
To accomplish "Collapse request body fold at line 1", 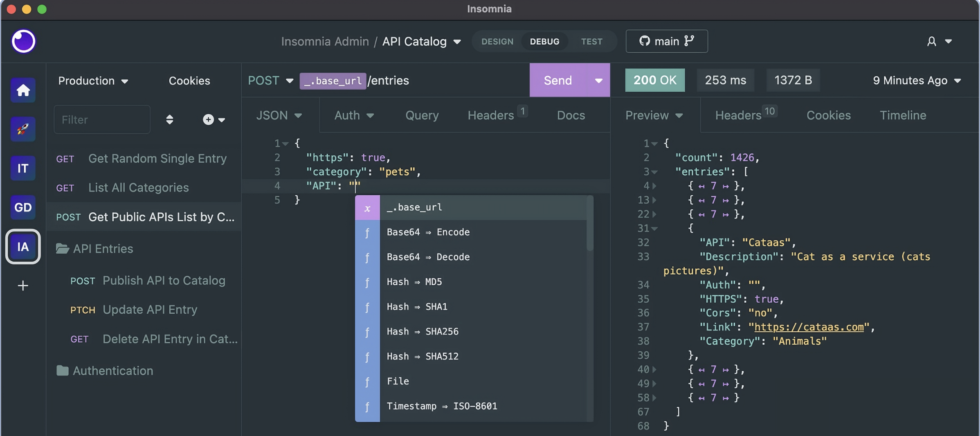I will tap(285, 144).
